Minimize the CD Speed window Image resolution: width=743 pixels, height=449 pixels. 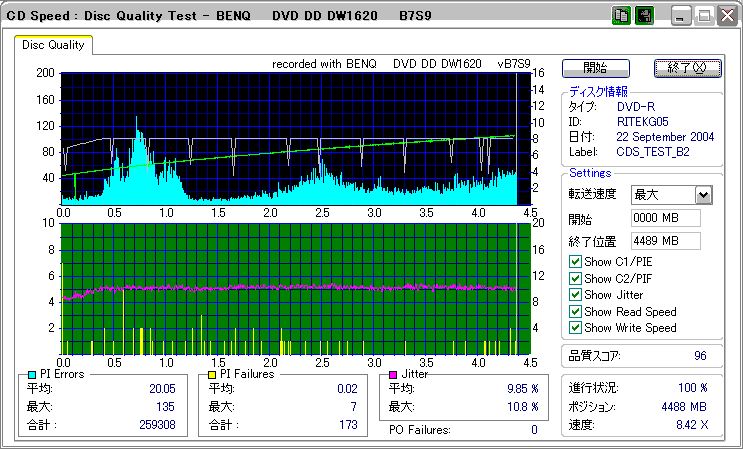coord(681,17)
